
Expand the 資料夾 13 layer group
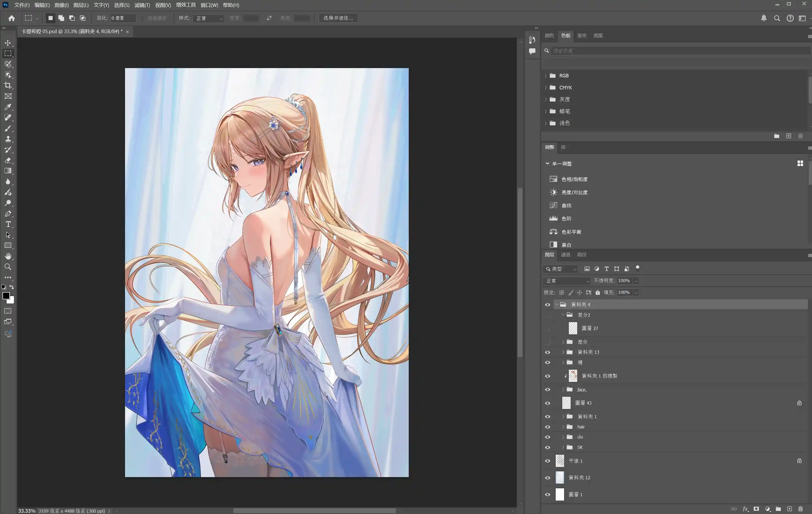pyautogui.click(x=563, y=352)
